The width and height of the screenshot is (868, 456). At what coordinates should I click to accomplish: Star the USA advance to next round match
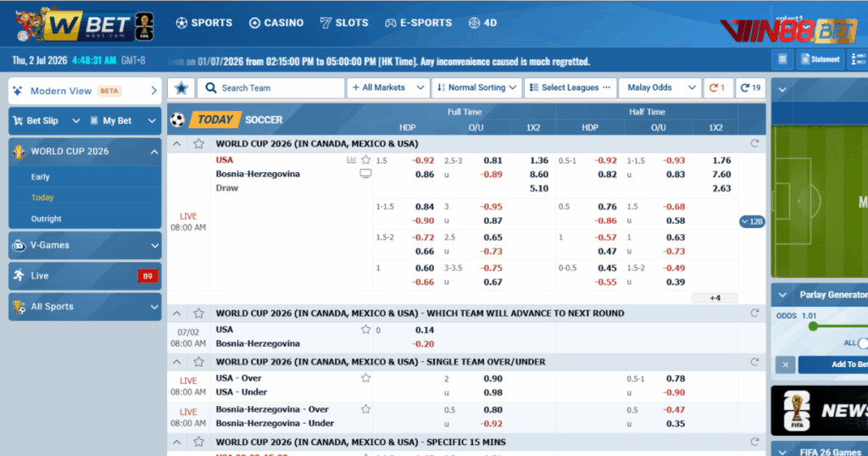pyautogui.click(x=365, y=330)
